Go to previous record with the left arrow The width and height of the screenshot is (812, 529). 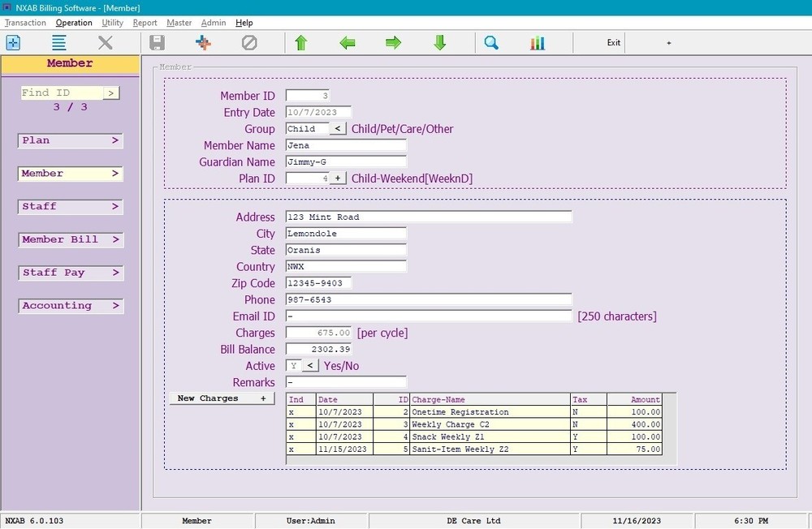[348, 43]
